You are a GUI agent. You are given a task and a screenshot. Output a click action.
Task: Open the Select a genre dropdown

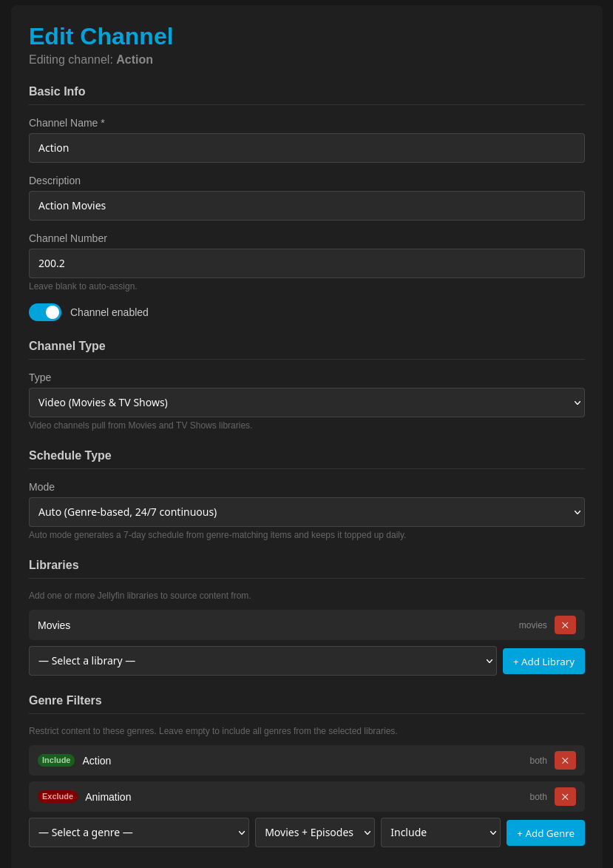click(139, 832)
